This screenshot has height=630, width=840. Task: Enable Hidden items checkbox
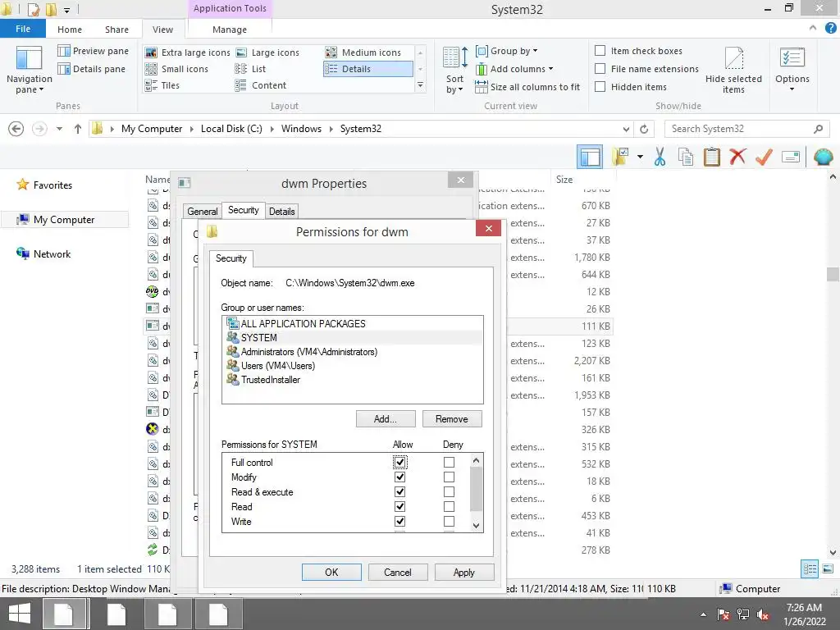click(600, 87)
